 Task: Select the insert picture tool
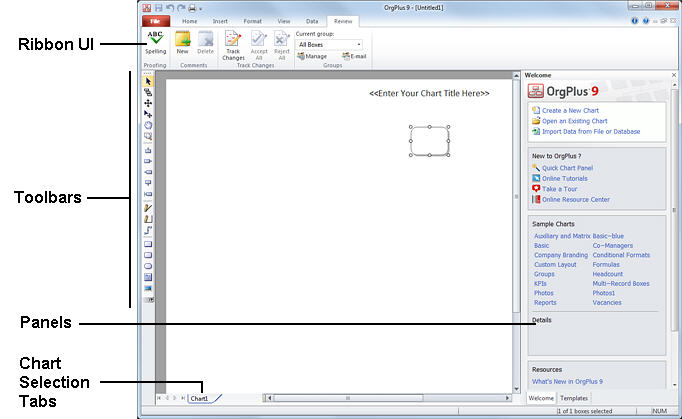(148, 288)
